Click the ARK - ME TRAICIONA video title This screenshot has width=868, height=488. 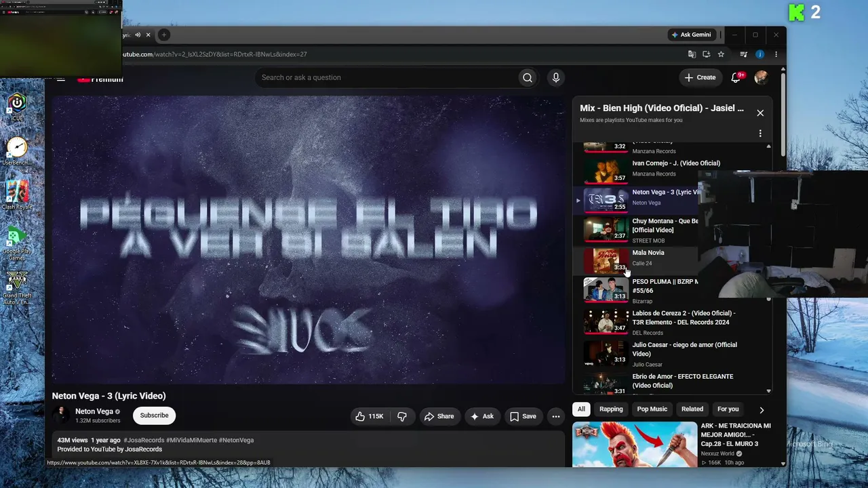736,435
